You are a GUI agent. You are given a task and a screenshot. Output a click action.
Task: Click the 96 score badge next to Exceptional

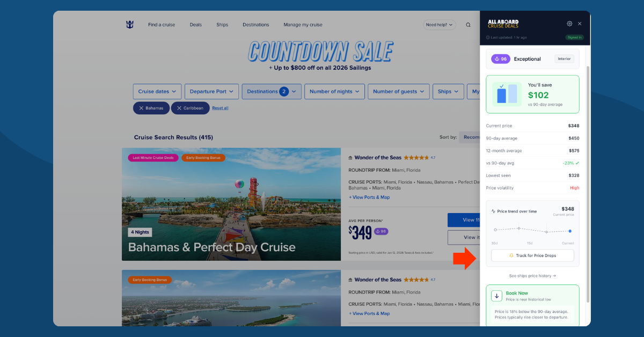500,59
